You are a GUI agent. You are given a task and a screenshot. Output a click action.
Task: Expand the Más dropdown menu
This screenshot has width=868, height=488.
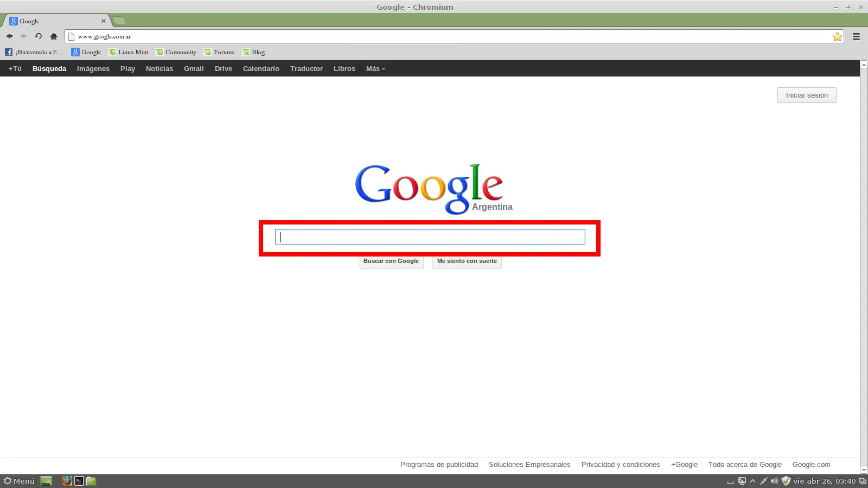click(375, 69)
